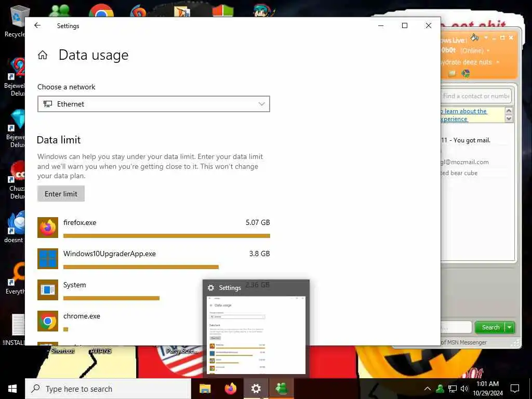Image resolution: width=532 pixels, height=399 pixels.
Task: Click the Settings gear taskbar icon
Action: point(256,389)
